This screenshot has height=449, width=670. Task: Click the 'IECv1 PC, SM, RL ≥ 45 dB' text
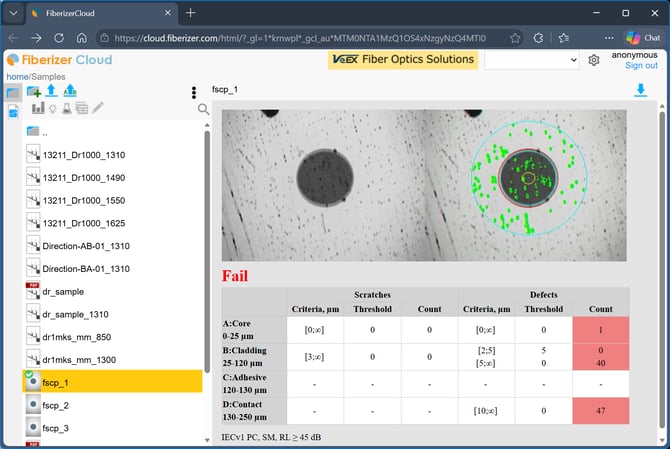[x=271, y=437]
